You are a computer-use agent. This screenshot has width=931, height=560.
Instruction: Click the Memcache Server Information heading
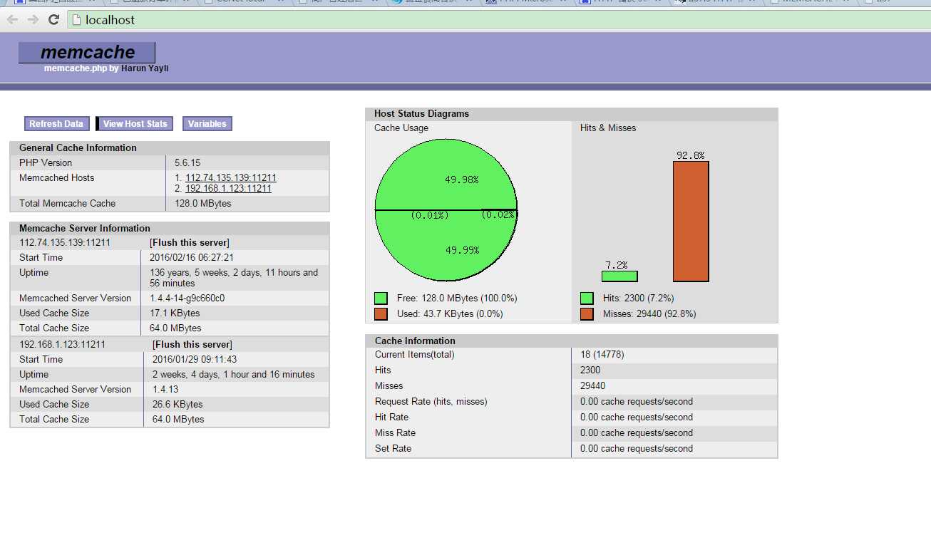click(85, 228)
